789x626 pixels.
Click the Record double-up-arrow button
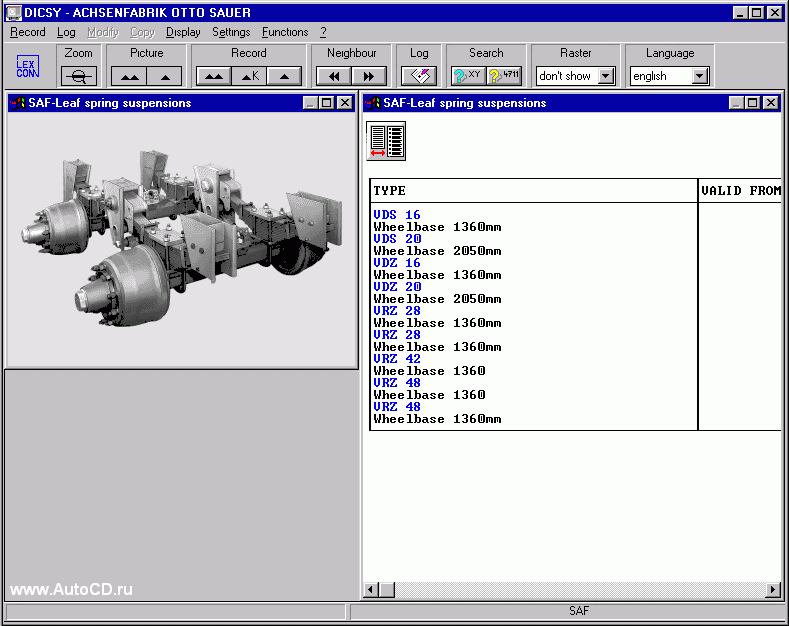pos(214,76)
